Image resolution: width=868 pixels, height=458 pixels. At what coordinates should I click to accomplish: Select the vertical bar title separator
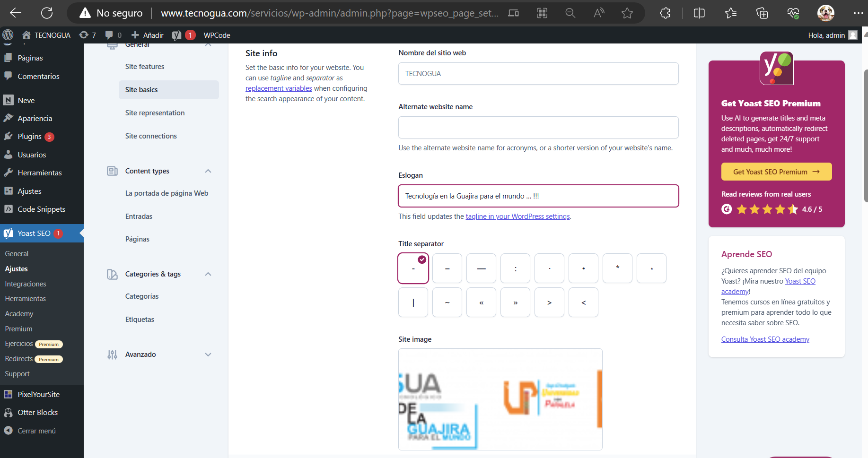pos(413,302)
